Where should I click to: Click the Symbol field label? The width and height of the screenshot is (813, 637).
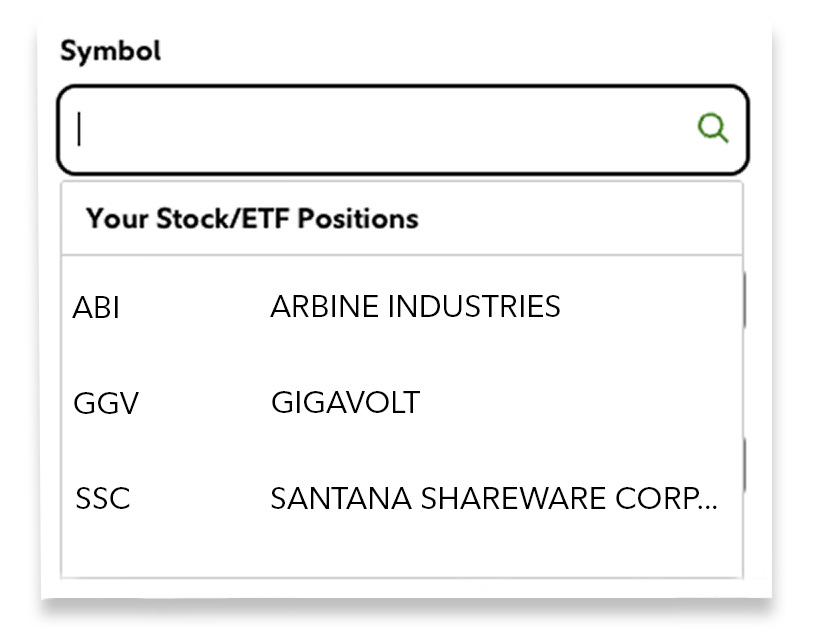[110, 51]
